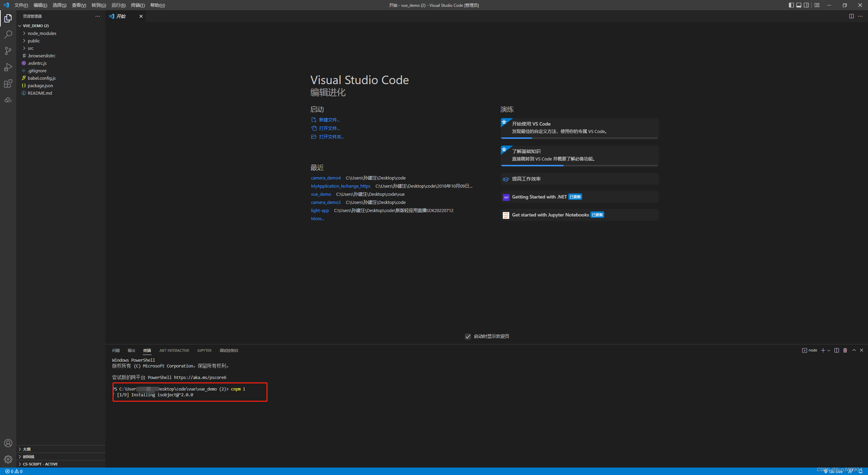Screen dimensions: 868x475
Task: Split the terminal panel
Action: tap(836, 350)
